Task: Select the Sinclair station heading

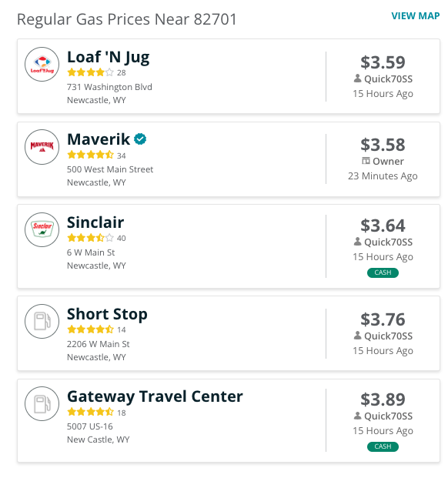Action: 95,222
